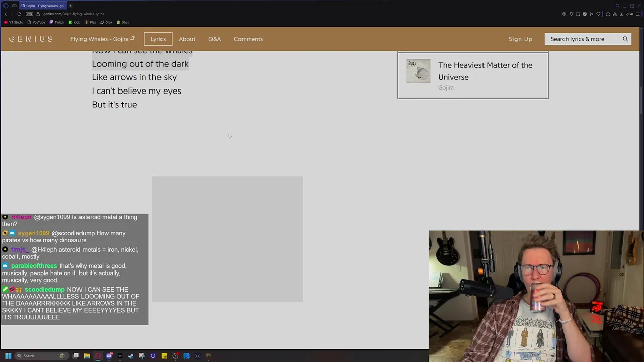Switch to the Lyrics tab
The height and width of the screenshot is (362, 644).
158,39
